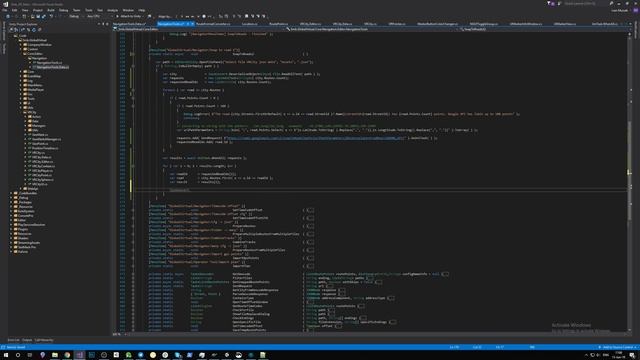Open the Analyze menu
Image resolution: width=640 pixels, height=360 pixels.
click(112, 10)
